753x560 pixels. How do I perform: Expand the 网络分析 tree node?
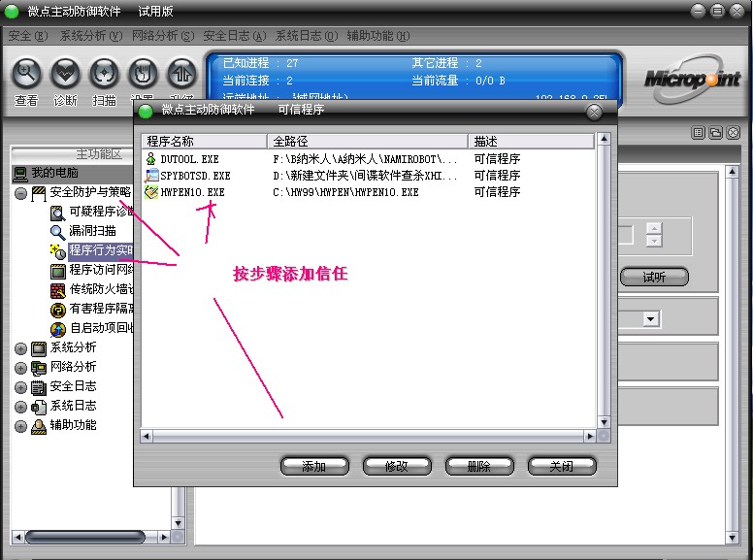[20, 368]
